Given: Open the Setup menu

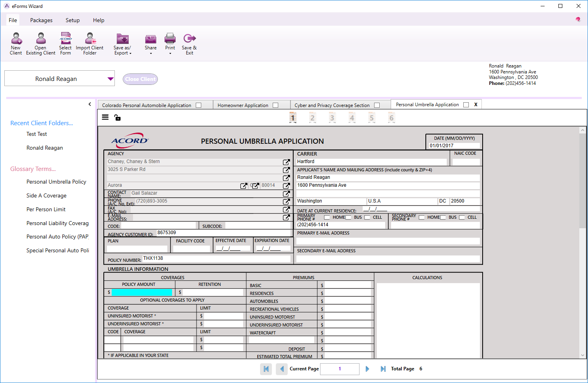Looking at the screenshot, I should click(x=73, y=20).
